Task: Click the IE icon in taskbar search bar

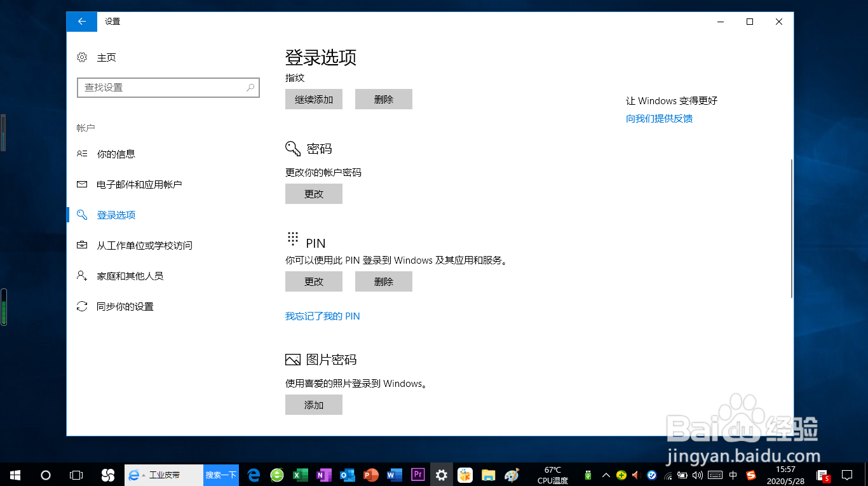Action: coord(133,475)
